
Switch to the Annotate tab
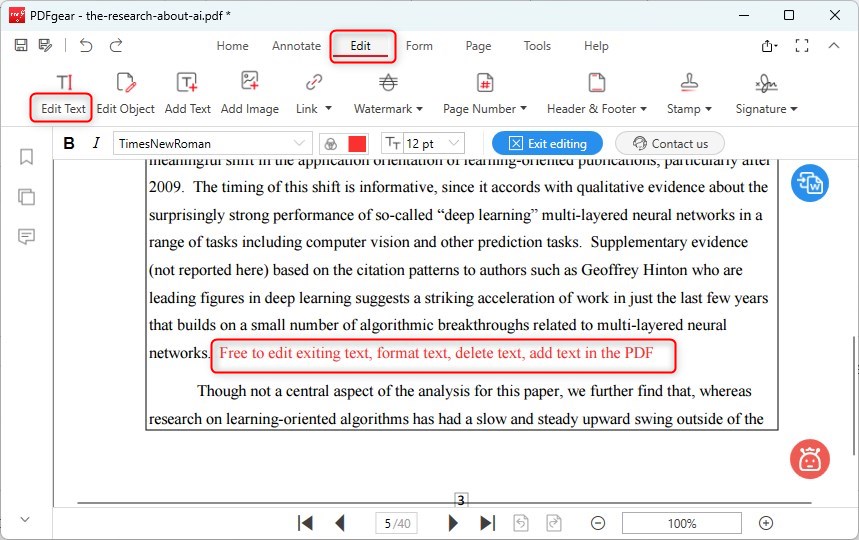[296, 46]
